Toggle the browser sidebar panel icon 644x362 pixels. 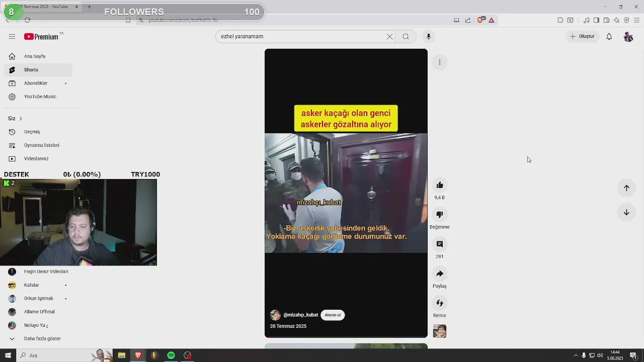(x=596, y=20)
